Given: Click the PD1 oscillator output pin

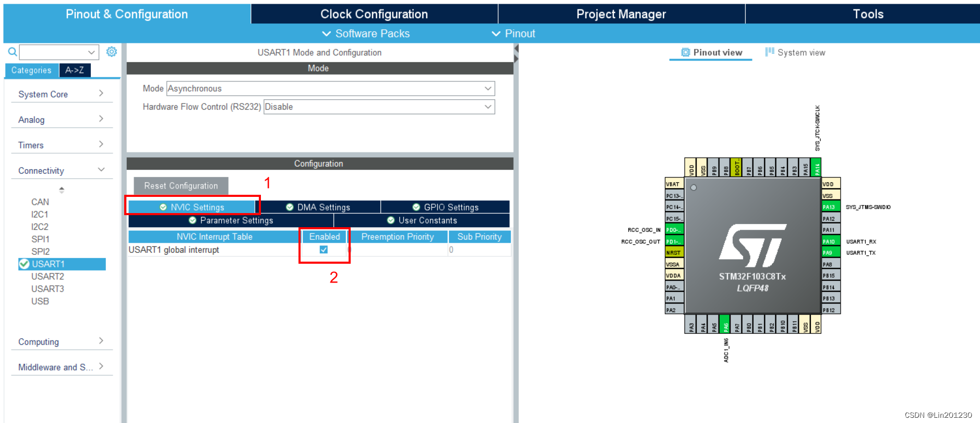Looking at the screenshot, I should coord(674,241).
